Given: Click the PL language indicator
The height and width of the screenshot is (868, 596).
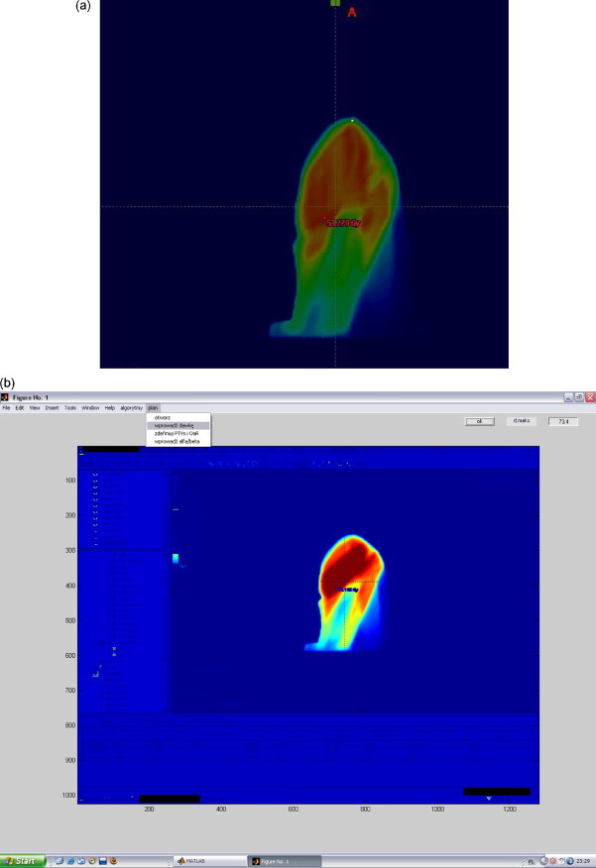Looking at the screenshot, I should (531, 861).
